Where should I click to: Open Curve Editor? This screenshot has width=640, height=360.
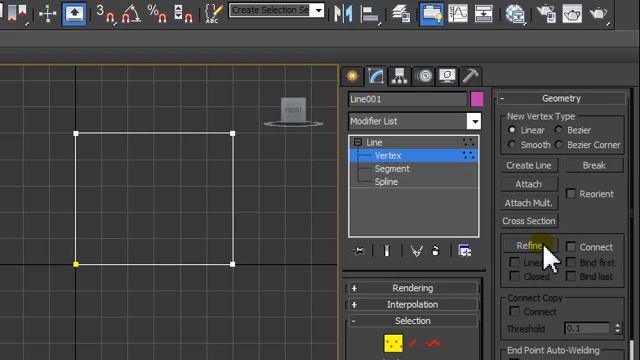coord(458,13)
